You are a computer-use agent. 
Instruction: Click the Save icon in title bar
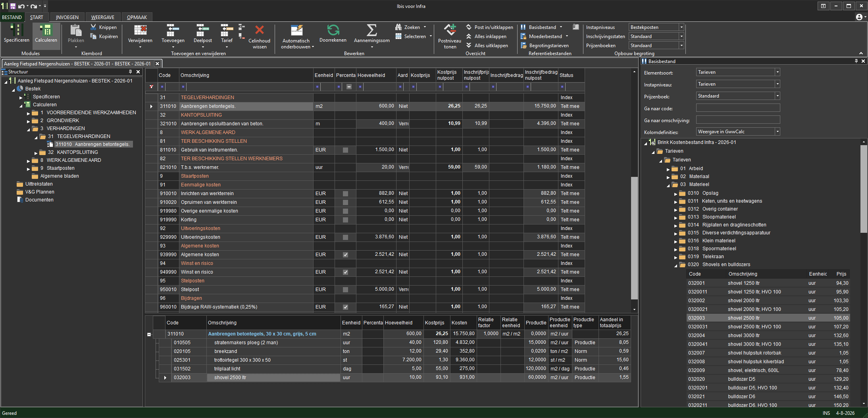tap(13, 6)
